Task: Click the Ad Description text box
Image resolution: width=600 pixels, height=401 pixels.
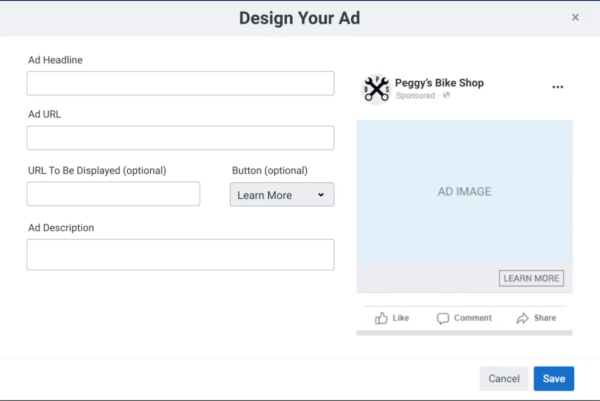Action: point(180,255)
